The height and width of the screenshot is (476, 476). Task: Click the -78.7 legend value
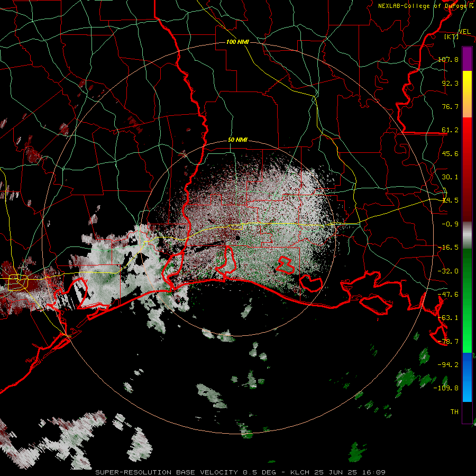[x=448, y=342]
